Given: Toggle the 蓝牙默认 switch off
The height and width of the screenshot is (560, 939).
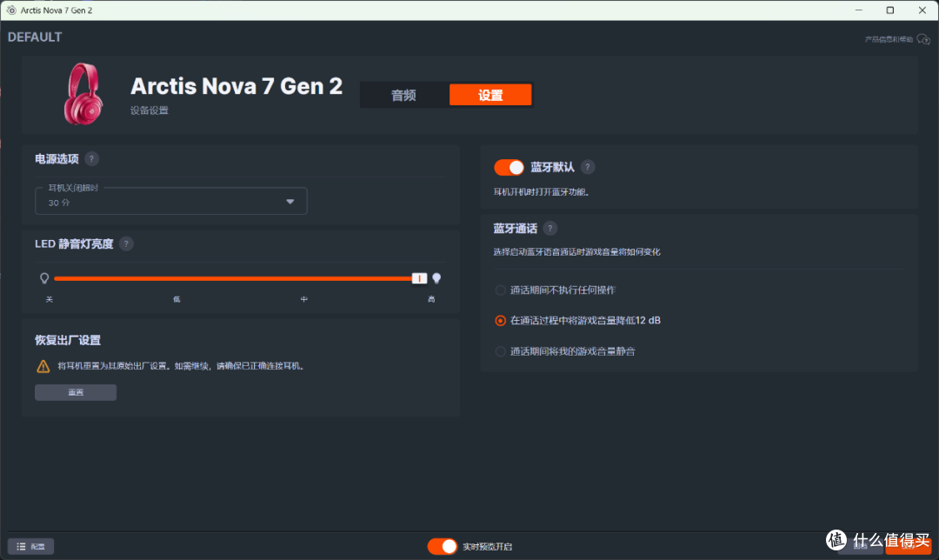Looking at the screenshot, I should point(509,168).
